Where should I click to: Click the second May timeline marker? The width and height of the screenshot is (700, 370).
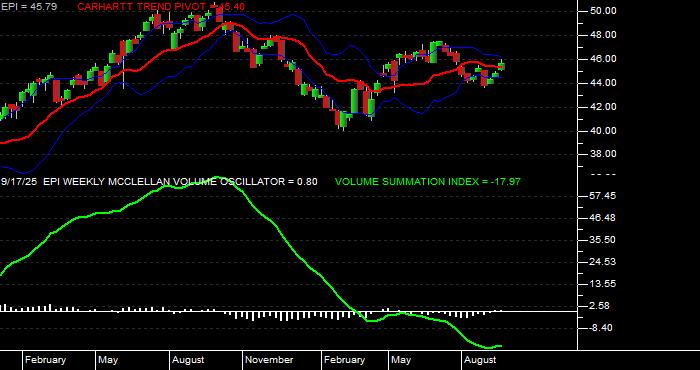pos(401,360)
